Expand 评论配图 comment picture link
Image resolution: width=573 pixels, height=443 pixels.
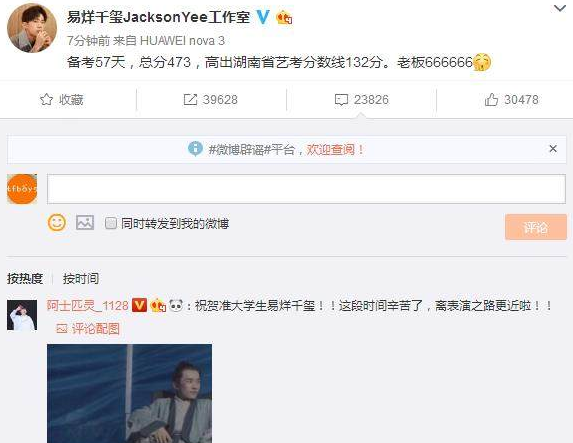coord(88,329)
